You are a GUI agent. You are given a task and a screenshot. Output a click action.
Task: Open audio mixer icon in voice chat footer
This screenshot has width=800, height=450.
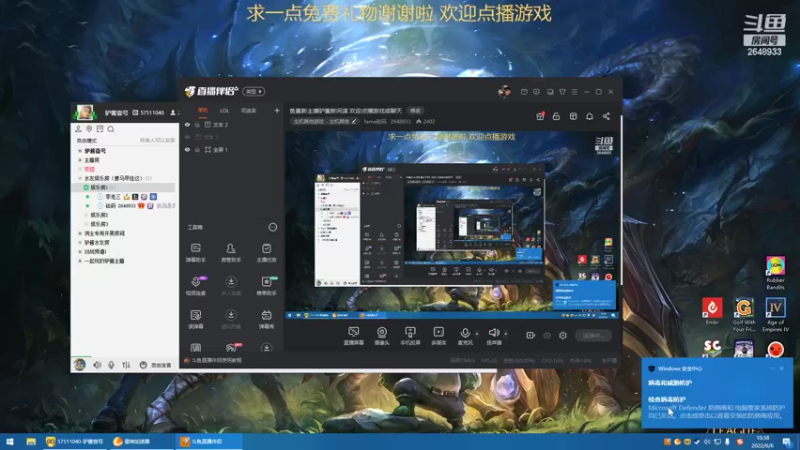126,364
